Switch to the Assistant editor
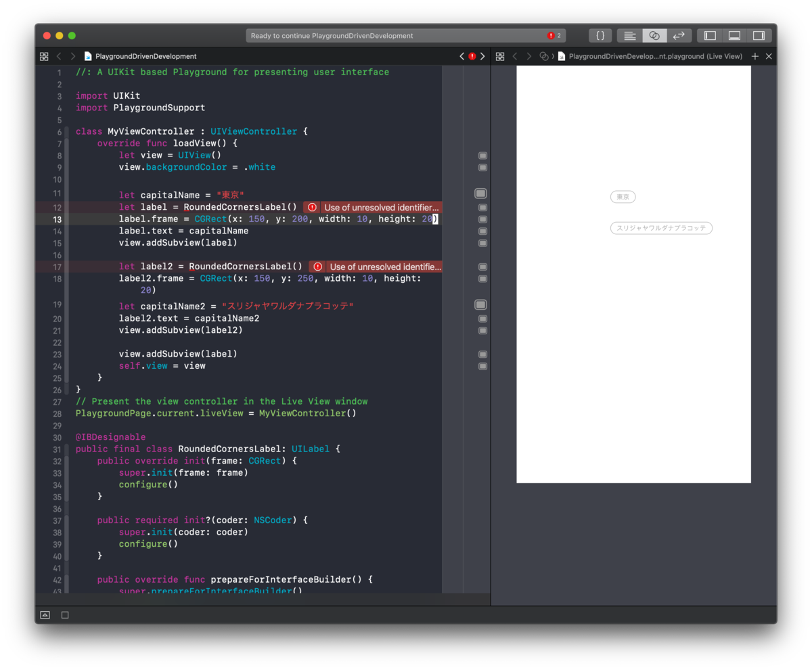812x670 pixels. tap(654, 35)
